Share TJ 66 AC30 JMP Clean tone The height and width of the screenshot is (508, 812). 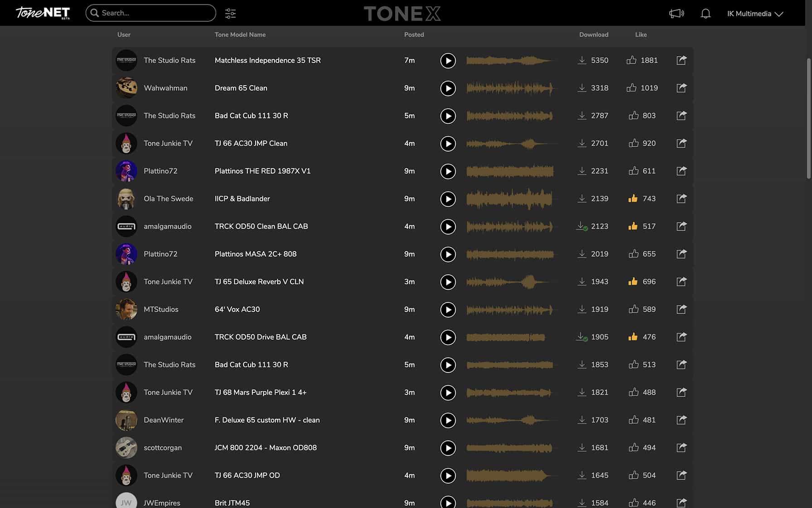[681, 143]
